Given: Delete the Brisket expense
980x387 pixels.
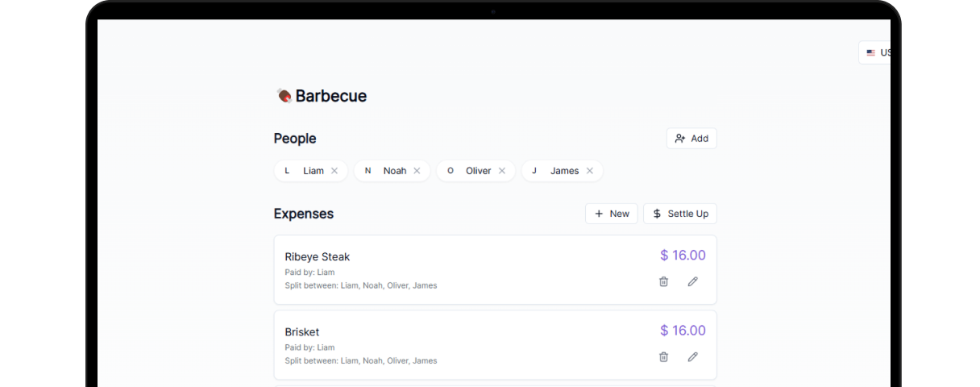Looking at the screenshot, I should (x=663, y=356).
